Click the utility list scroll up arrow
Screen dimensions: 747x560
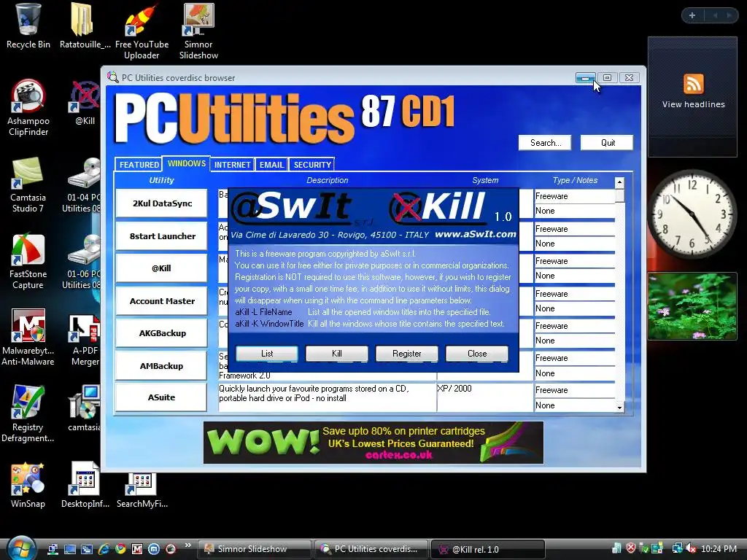point(619,182)
